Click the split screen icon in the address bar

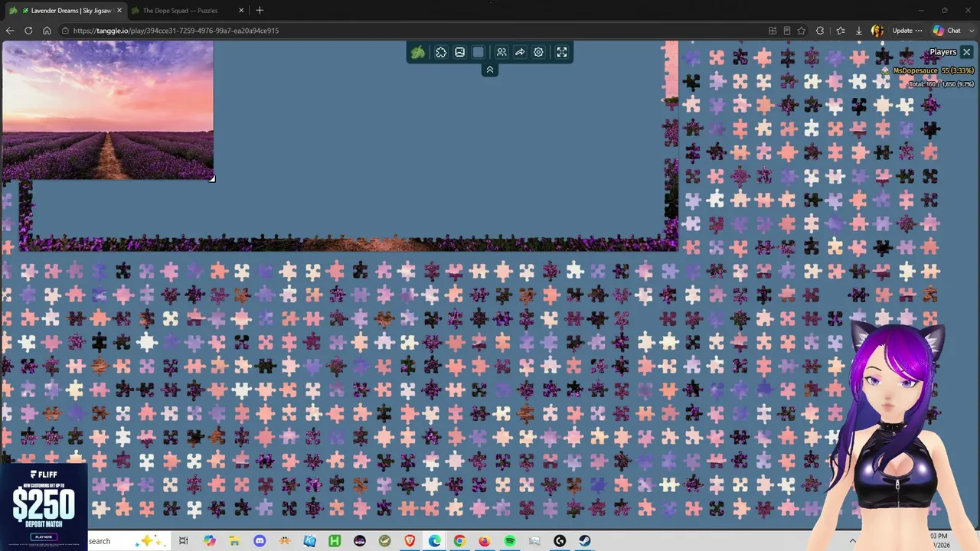coord(773,31)
